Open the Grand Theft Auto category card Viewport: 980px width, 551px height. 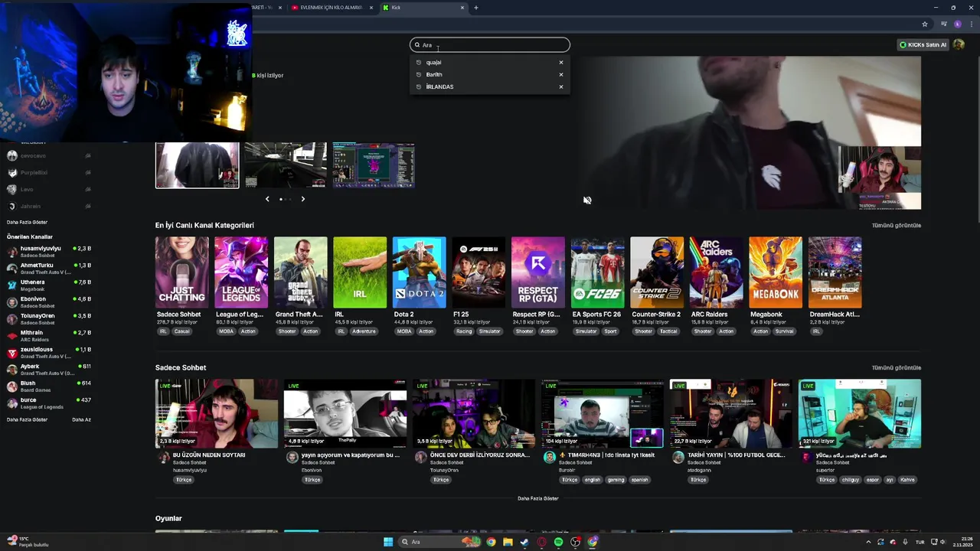[x=301, y=272]
